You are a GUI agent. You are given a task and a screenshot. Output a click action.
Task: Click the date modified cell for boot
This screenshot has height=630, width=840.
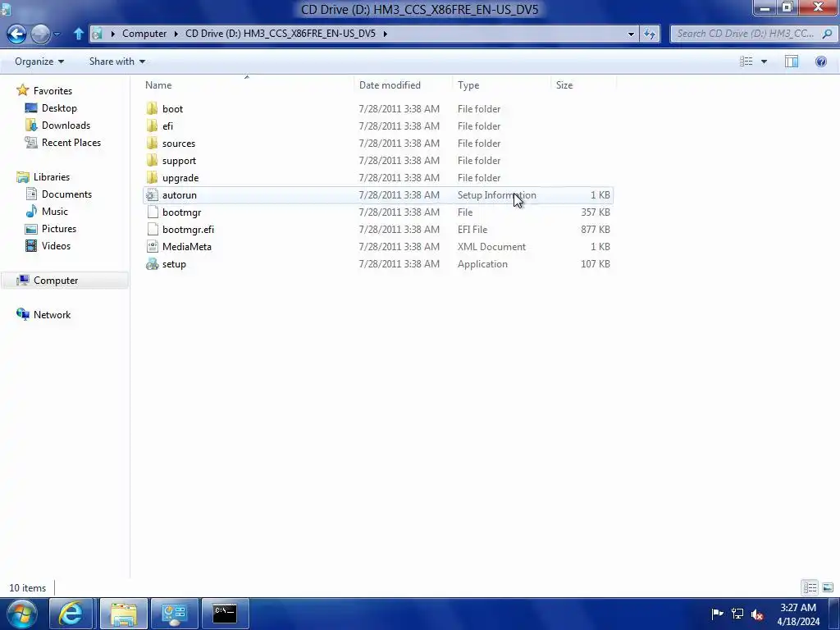pyautogui.click(x=399, y=109)
